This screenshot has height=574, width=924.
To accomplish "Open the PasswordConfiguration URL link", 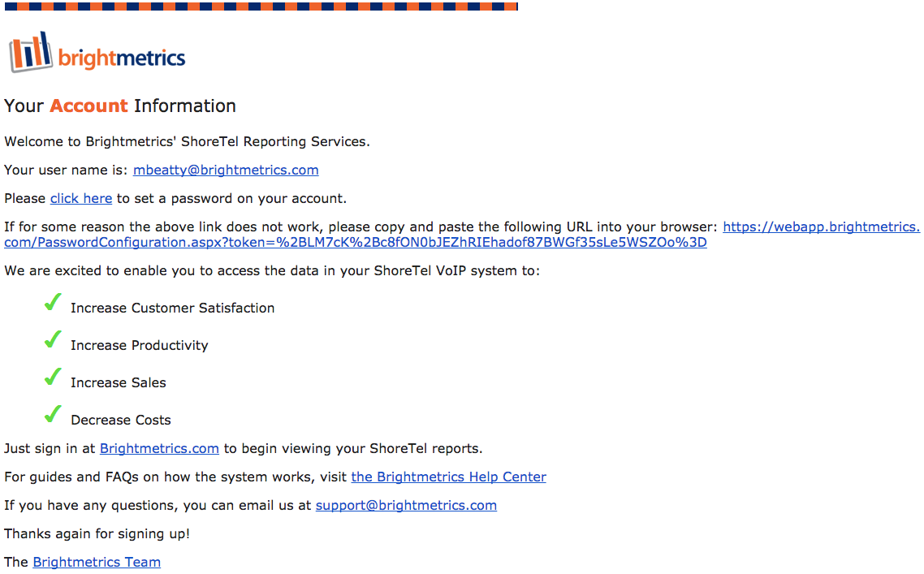I will [x=355, y=243].
